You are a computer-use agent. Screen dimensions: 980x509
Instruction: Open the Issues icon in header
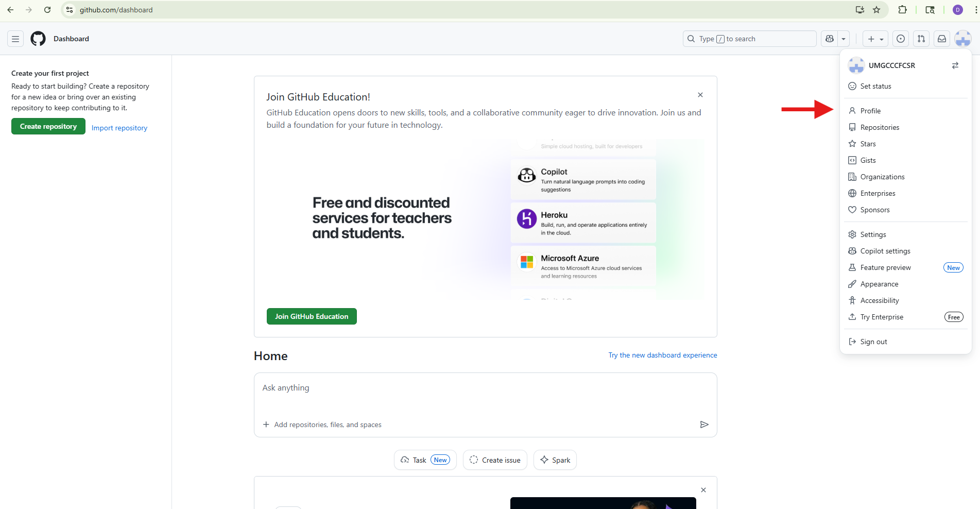point(900,39)
